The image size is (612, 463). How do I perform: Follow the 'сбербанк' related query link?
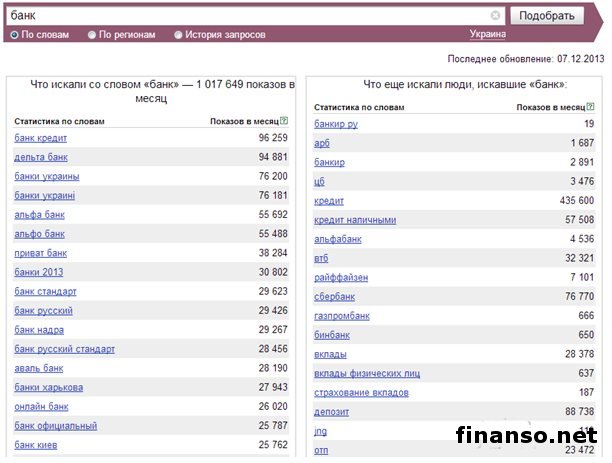(x=335, y=297)
